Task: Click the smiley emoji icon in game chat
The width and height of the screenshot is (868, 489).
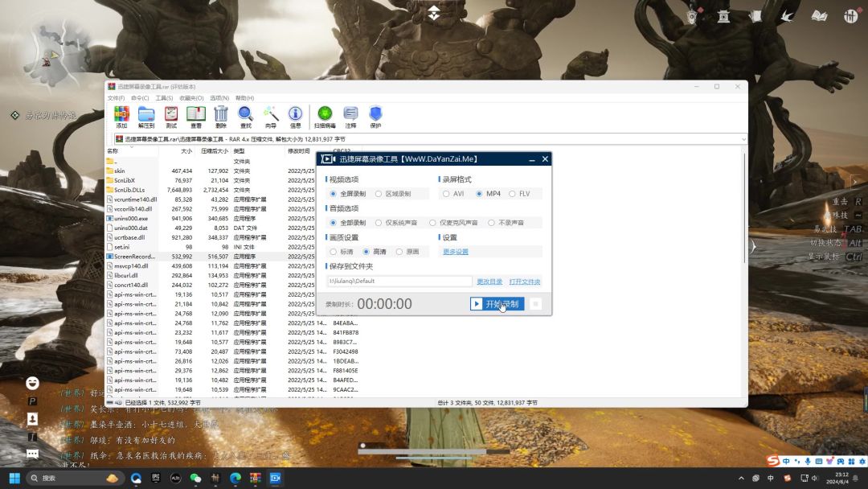Action: click(33, 383)
